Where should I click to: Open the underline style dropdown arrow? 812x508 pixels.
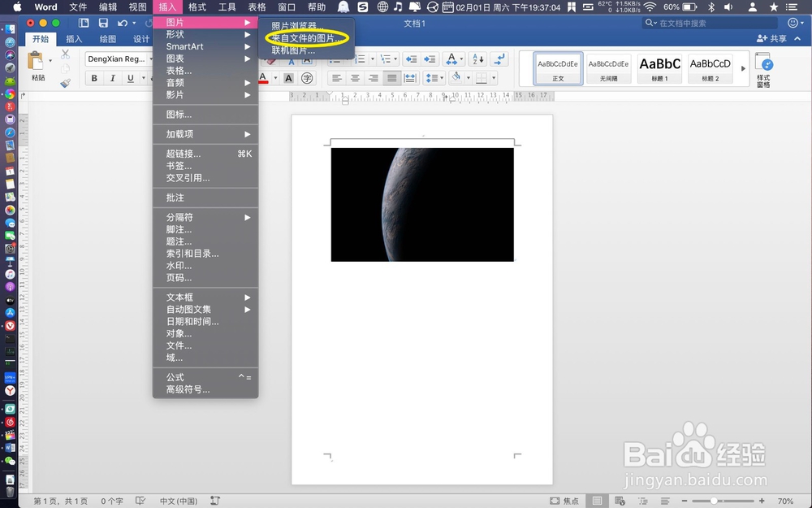point(144,78)
